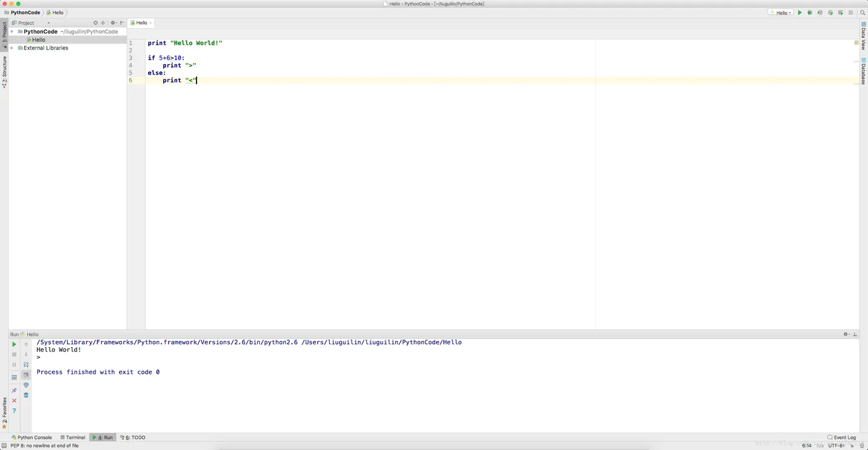This screenshot has width=868, height=450.
Task: Click the Run panel stop icon
Action: pyautogui.click(x=14, y=355)
